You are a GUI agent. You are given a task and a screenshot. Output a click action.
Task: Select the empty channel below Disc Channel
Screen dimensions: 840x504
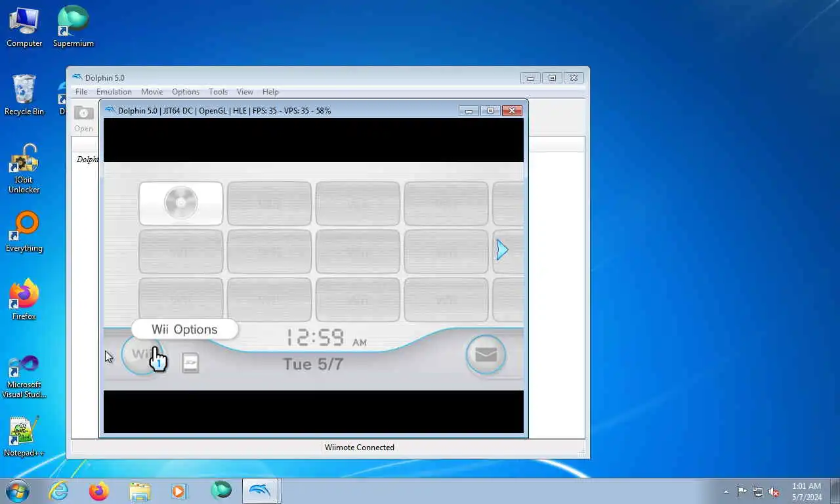(180, 251)
